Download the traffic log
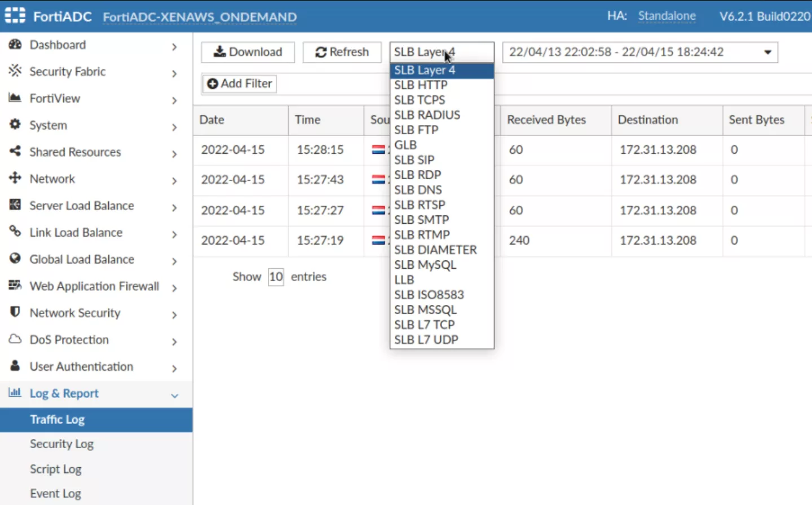Screen dimensions: 812x505 tap(248, 52)
